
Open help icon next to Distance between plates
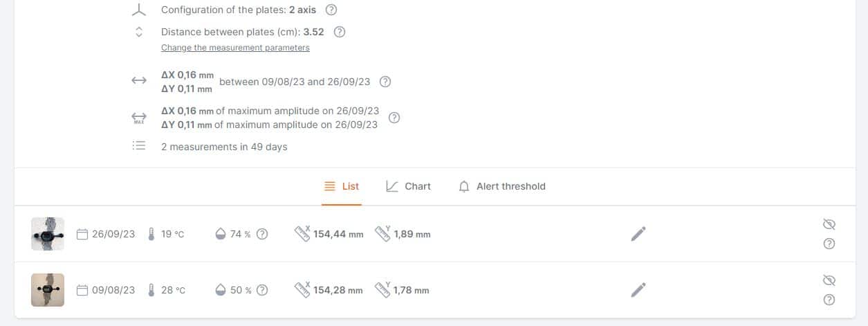point(340,32)
